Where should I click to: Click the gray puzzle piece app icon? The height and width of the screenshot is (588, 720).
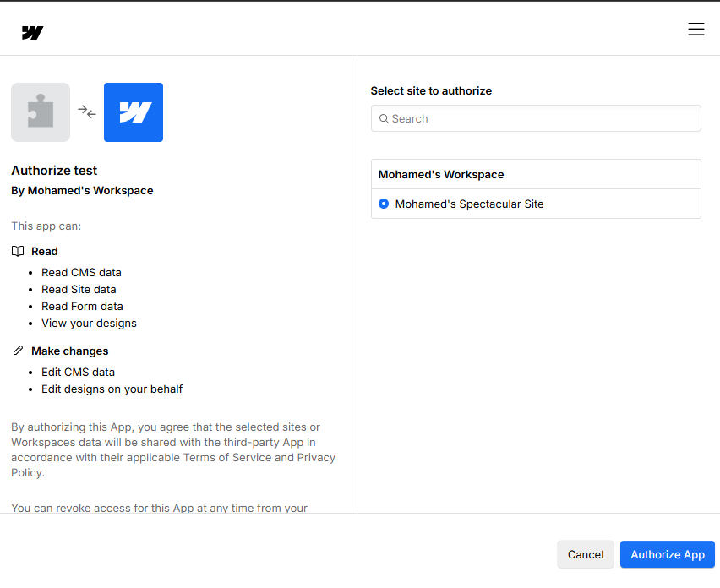pos(41,112)
